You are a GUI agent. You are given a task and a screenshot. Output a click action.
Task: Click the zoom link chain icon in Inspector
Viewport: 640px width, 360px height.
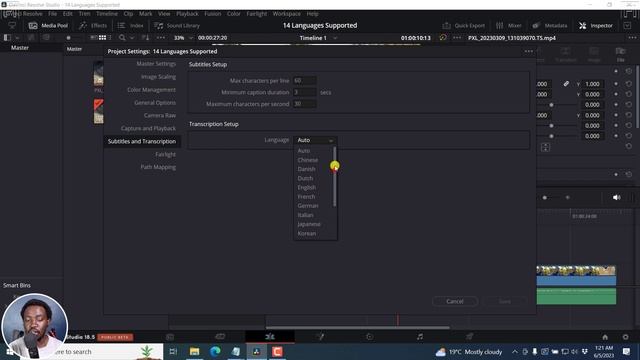point(566,84)
